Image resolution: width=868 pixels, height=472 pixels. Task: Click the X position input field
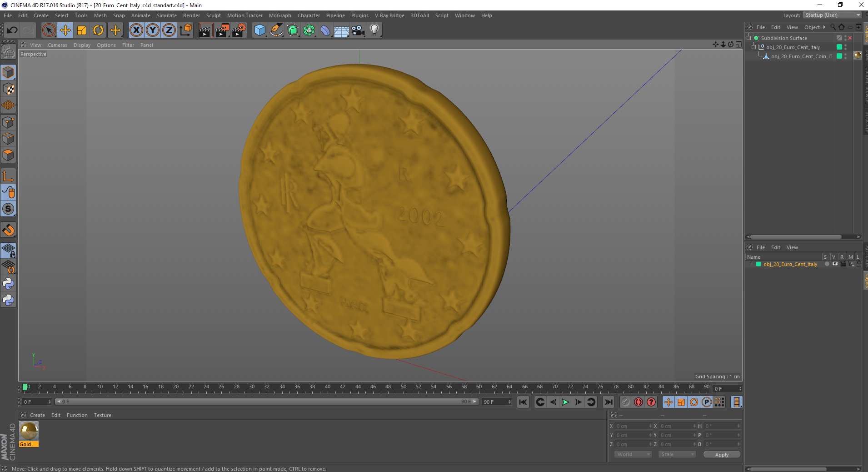point(634,426)
